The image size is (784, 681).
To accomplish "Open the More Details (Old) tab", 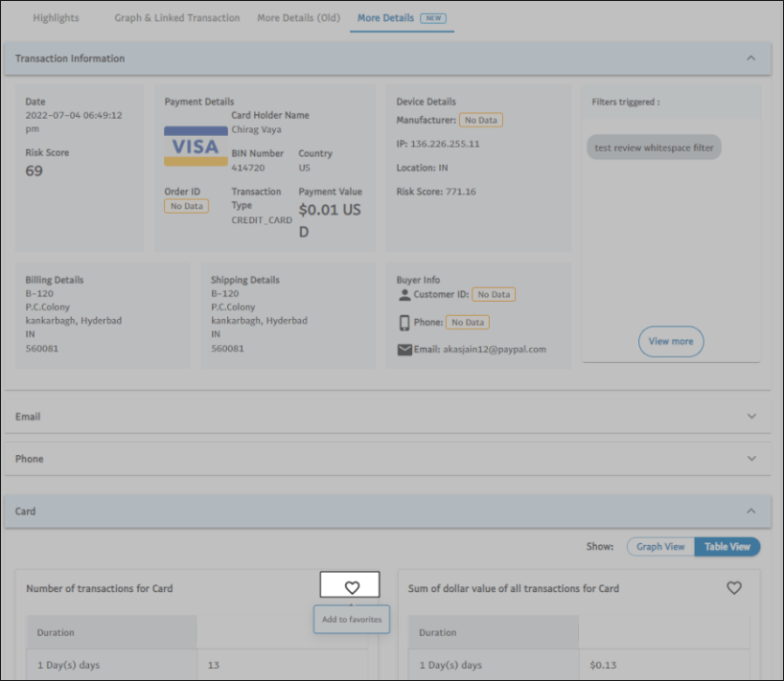I will click(298, 18).
